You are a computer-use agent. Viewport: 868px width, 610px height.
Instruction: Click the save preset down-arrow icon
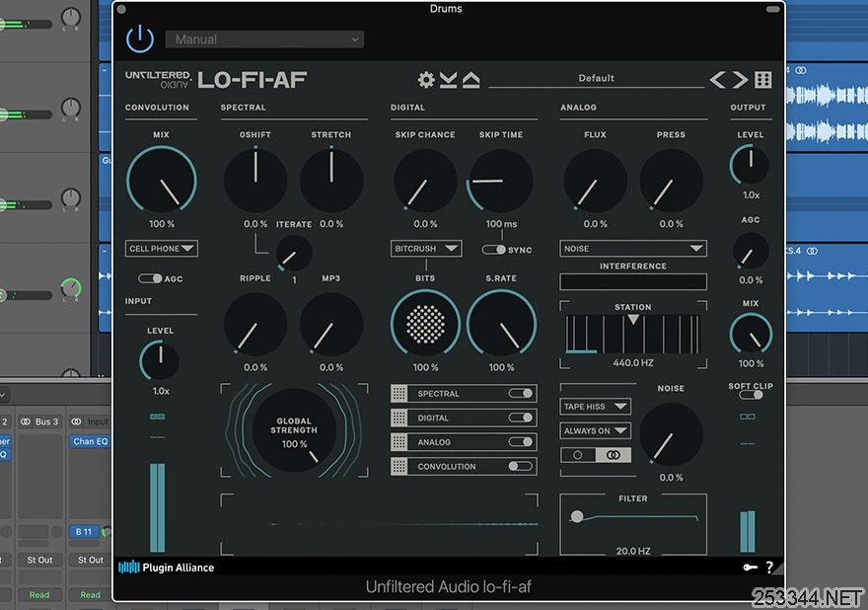[x=449, y=80]
